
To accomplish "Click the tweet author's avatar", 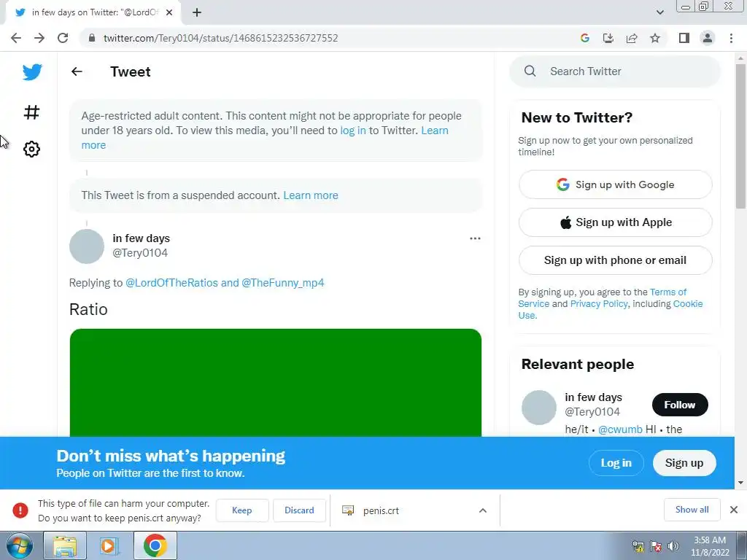I will pyautogui.click(x=87, y=246).
